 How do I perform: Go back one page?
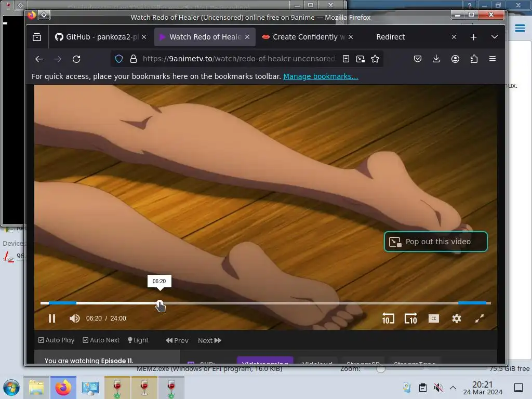pos(38,59)
